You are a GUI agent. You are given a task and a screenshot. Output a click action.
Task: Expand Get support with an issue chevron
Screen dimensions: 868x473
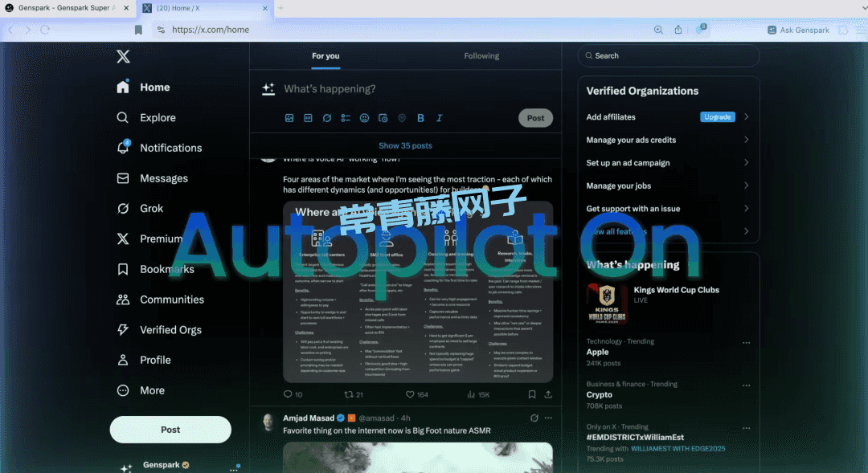pos(746,209)
